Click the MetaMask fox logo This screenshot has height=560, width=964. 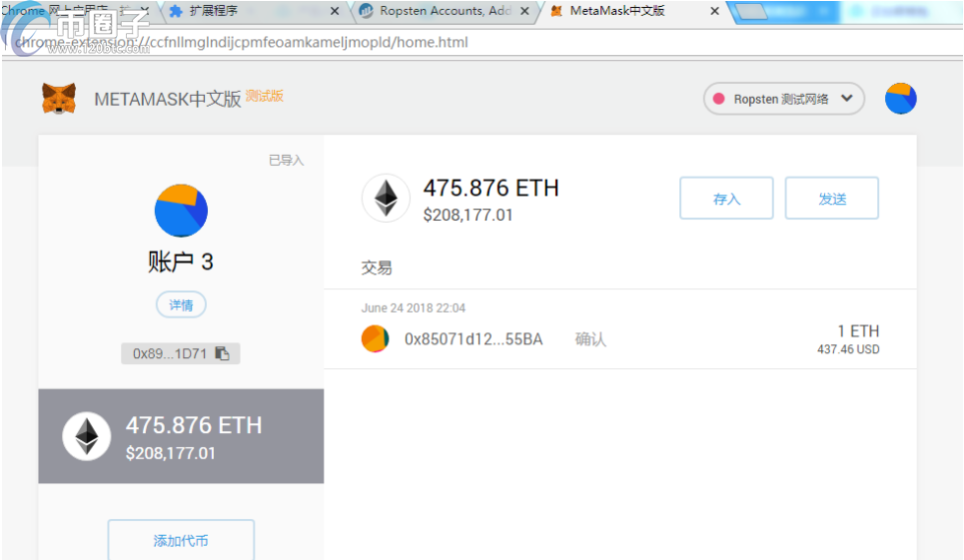pyautogui.click(x=59, y=98)
